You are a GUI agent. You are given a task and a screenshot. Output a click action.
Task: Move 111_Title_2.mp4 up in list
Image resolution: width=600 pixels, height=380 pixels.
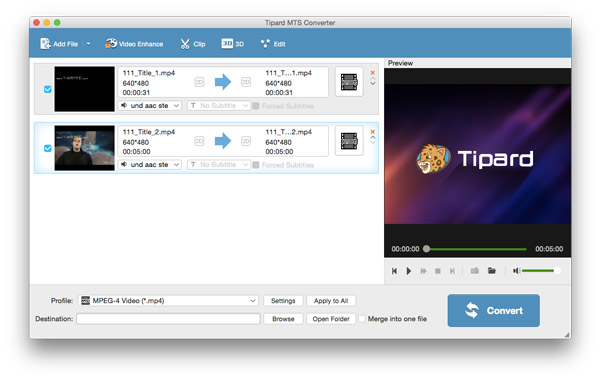coord(373,137)
